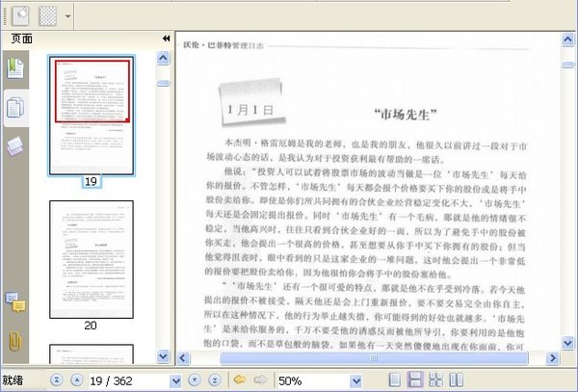Open the Comments sidebar panel icon
The height and width of the screenshot is (392, 578).
pyautogui.click(x=15, y=302)
